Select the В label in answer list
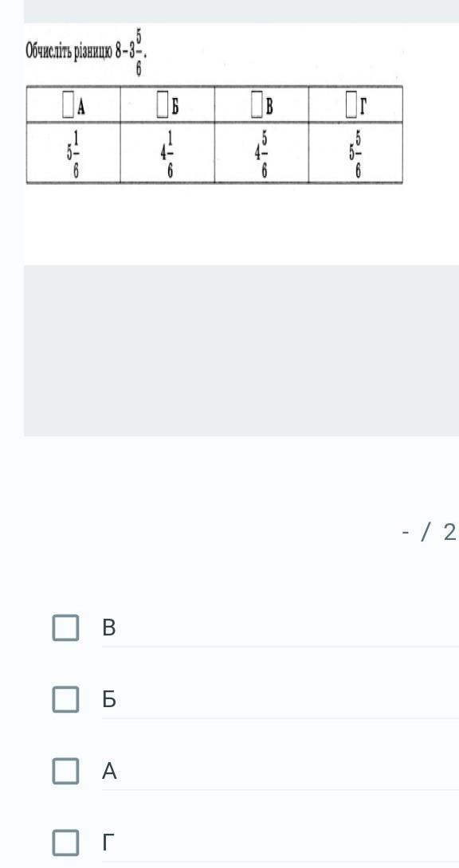Image resolution: width=459 pixels, height=868 pixels. click(109, 628)
